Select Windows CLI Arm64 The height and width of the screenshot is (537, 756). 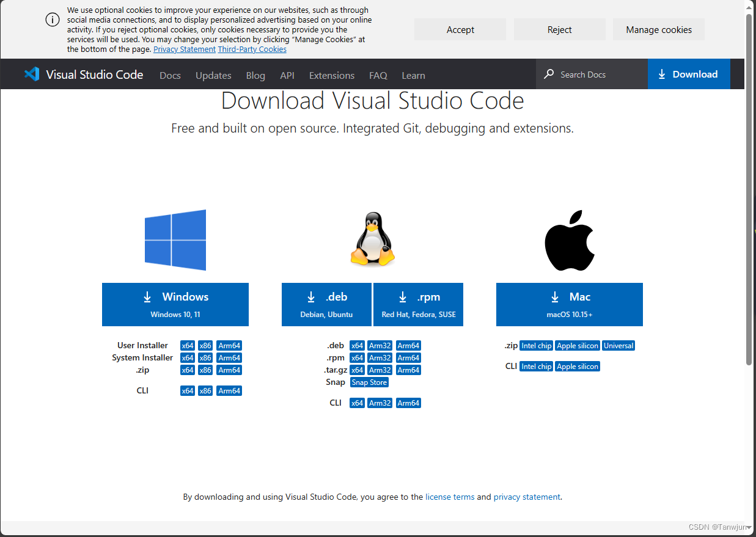229,391
